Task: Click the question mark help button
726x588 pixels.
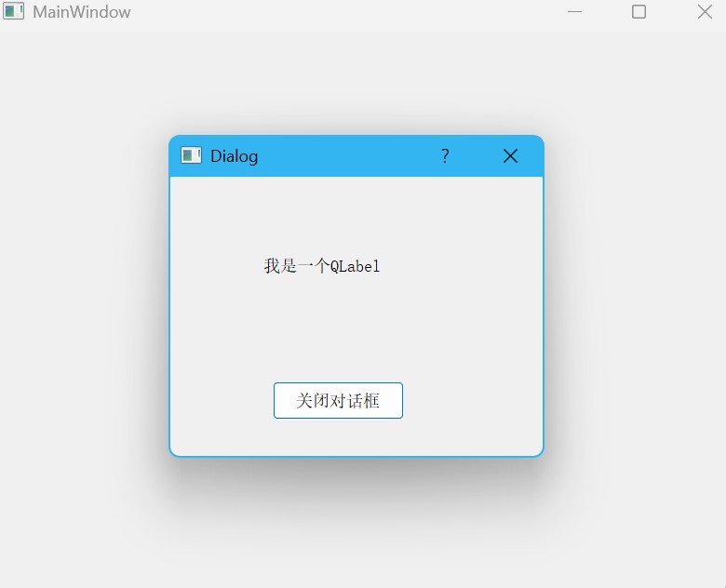Action: coord(445,156)
